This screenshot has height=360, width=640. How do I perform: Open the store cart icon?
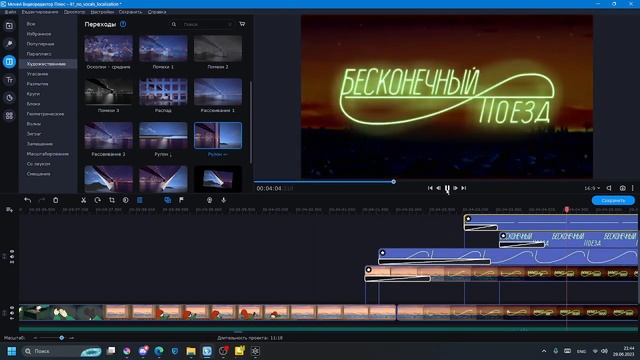click(x=242, y=24)
